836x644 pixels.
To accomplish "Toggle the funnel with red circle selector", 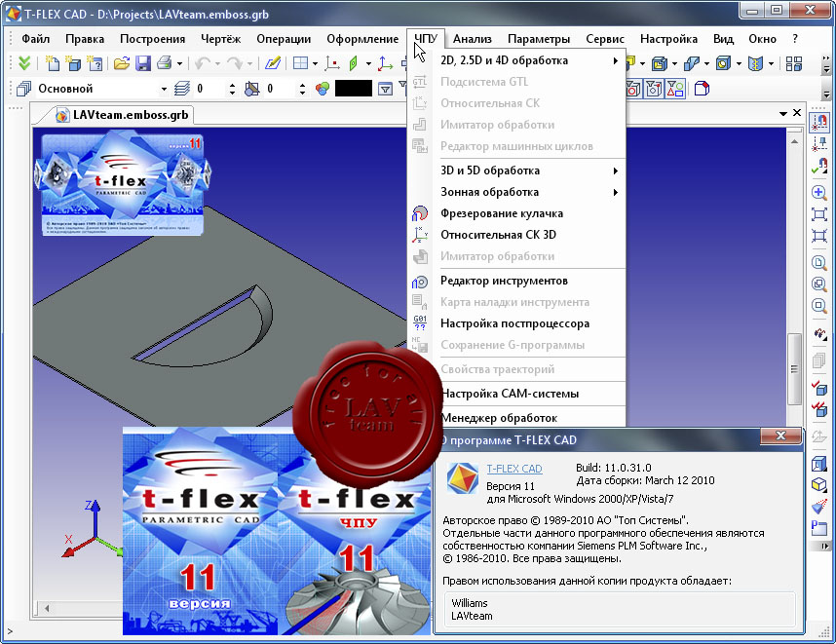I will click(x=633, y=89).
